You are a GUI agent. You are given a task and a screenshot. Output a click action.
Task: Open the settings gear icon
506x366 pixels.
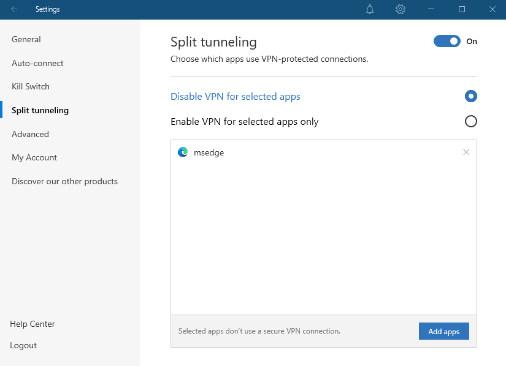pos(400,9)
